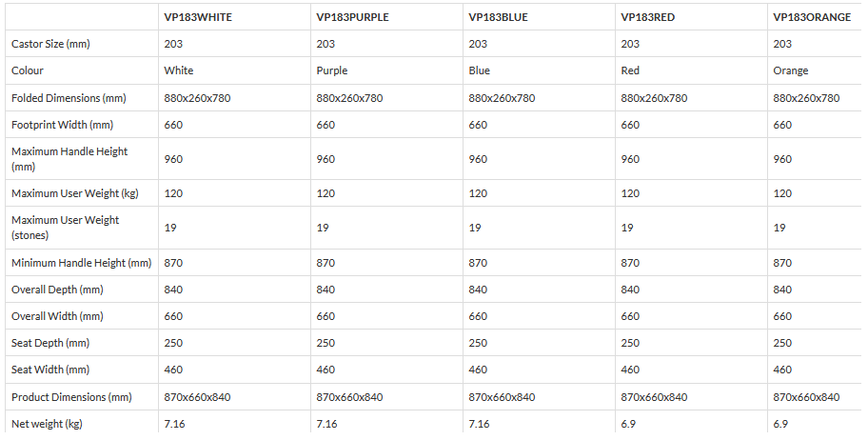Click the Seat Width (mm) row label
868x440 pixels.
pyautogui.click(x=50, y=370)
